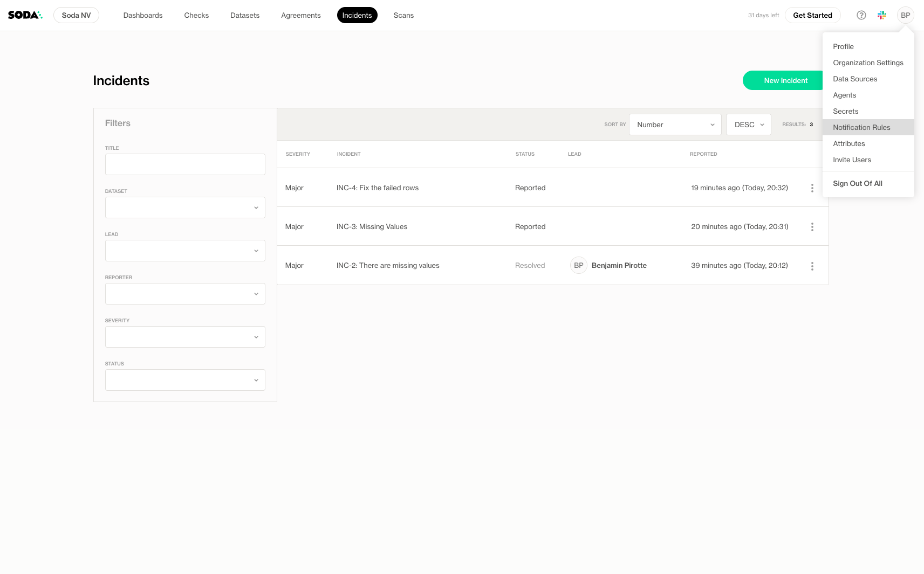Image resolution: width=924 pixels, height=574 pixels.
Task: Click the Slack integration icon
Action: click(882, 15)
